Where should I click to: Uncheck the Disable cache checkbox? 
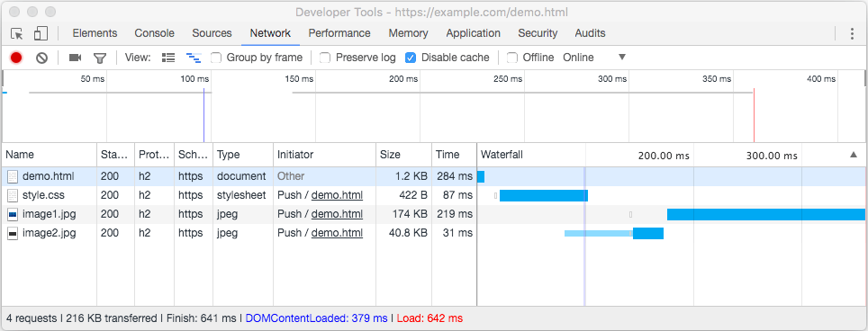coord(411,58)
